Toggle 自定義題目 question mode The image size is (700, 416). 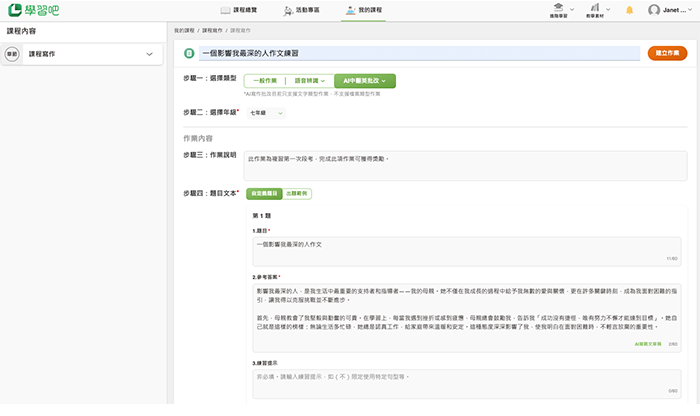[x=265, y=193]
